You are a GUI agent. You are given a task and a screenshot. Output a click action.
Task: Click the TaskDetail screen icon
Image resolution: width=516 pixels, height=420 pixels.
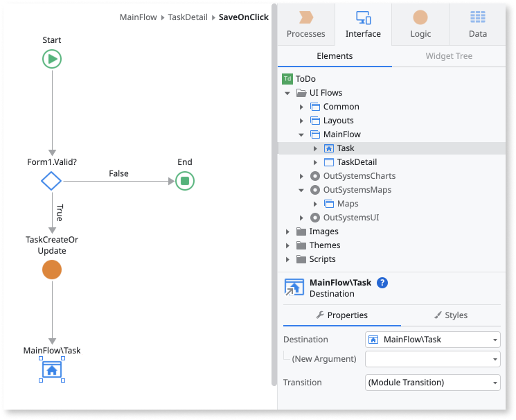[x=329, y=162]
